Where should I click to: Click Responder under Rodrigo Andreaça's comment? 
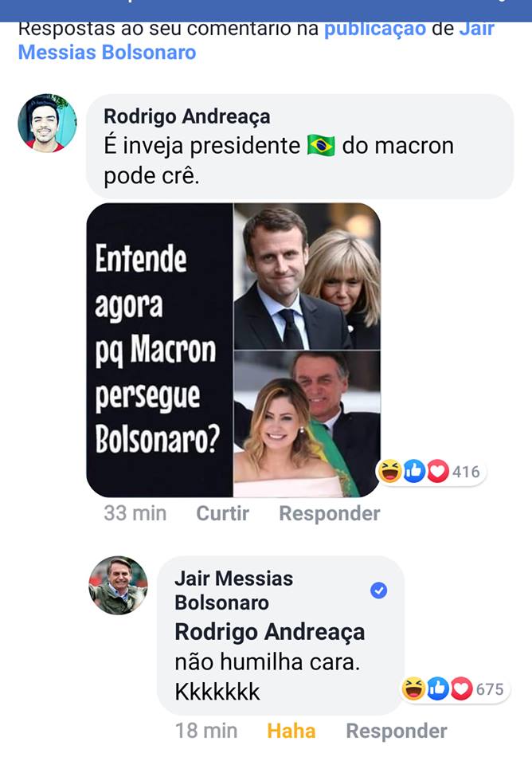pos(330,514)
